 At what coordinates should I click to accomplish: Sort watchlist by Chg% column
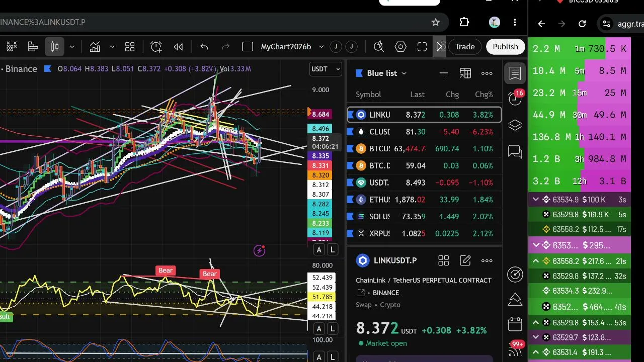coord(484,95)
